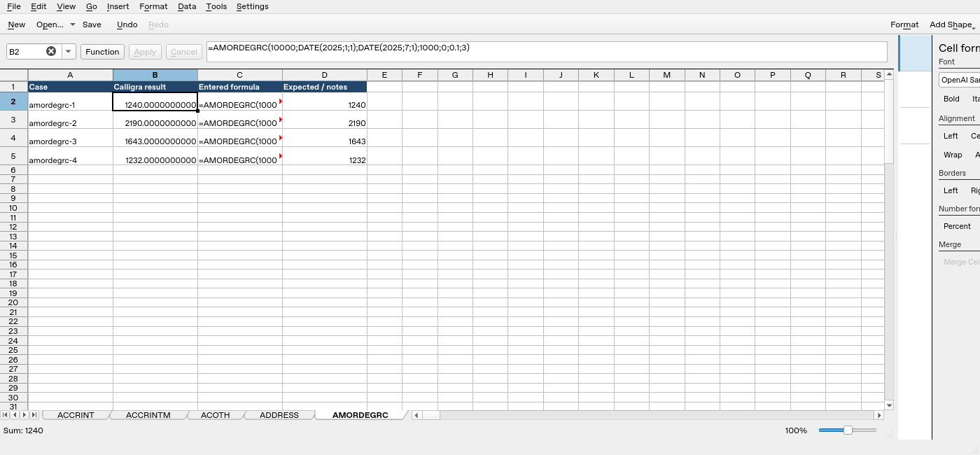
Task: Switch to the ACCRINT sheet tab
Action: 76,415
